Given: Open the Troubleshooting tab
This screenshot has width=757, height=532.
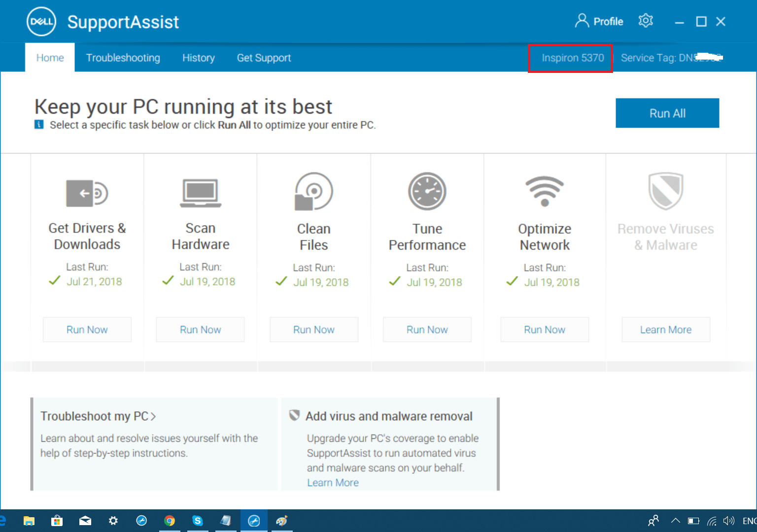Looking at the screenshot, I should 123,58.
